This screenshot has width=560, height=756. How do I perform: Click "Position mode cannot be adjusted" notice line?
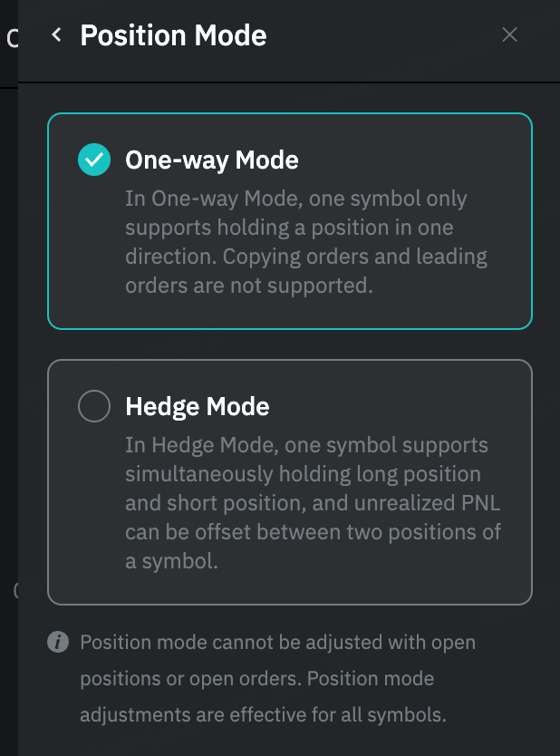(277, 643)
